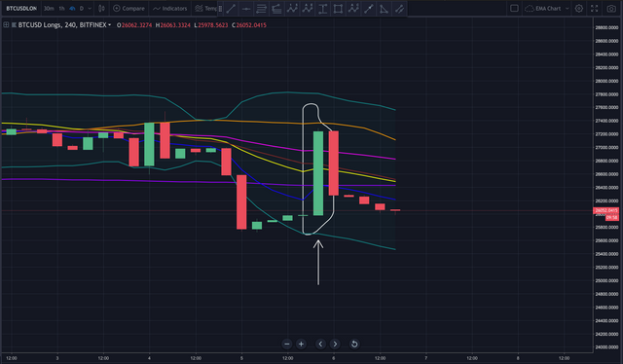Open the BTCUSD Longs legend dropdown arrow

[x=110, y=25]
